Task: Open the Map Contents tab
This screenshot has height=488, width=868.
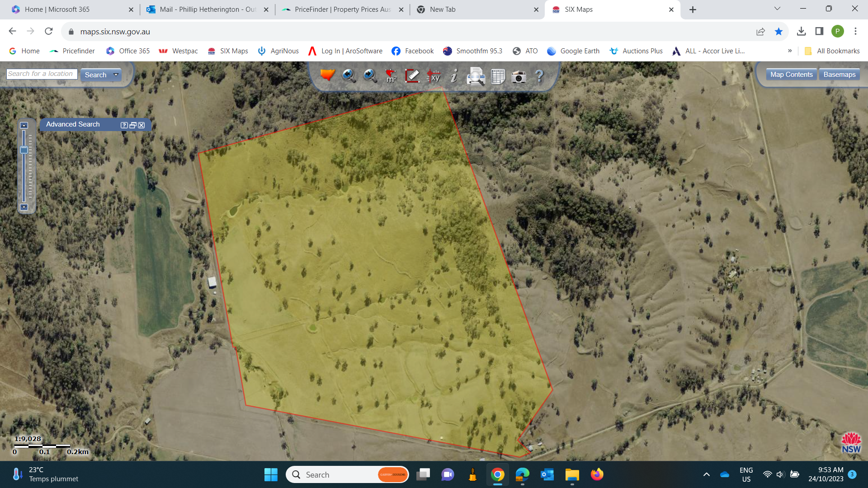Action: tap(791, 75)
